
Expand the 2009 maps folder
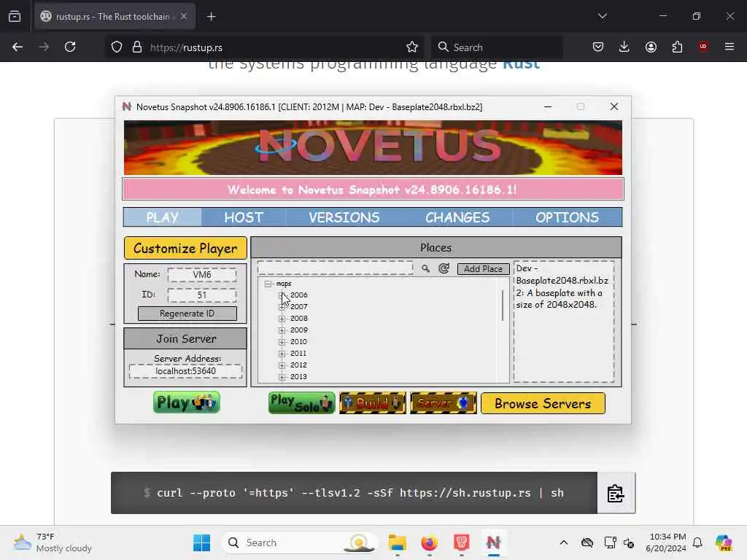282,330
